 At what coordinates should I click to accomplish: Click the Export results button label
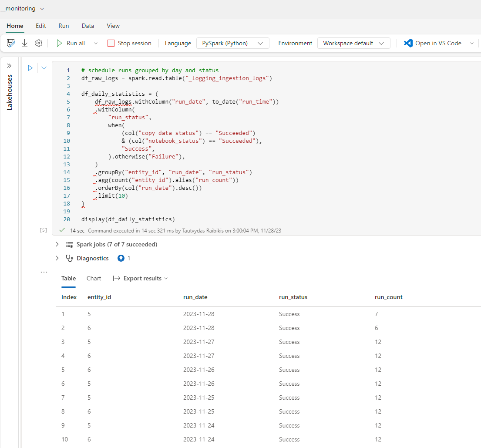[142, 278]
